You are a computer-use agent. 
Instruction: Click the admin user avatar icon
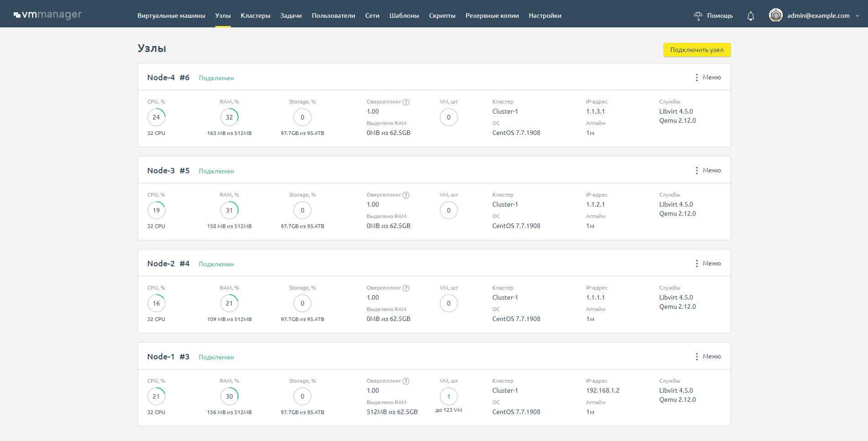click(775, 16)
